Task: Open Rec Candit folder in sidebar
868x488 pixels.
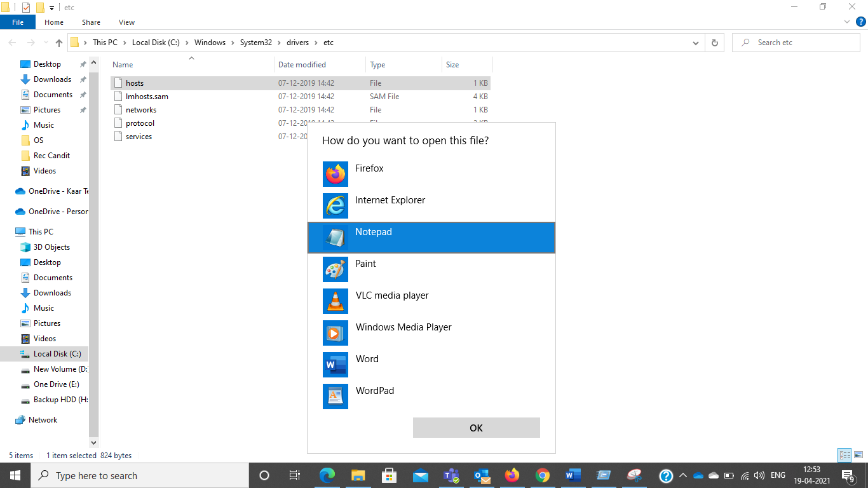Action: pyautogui.click(x=51, y=156)
